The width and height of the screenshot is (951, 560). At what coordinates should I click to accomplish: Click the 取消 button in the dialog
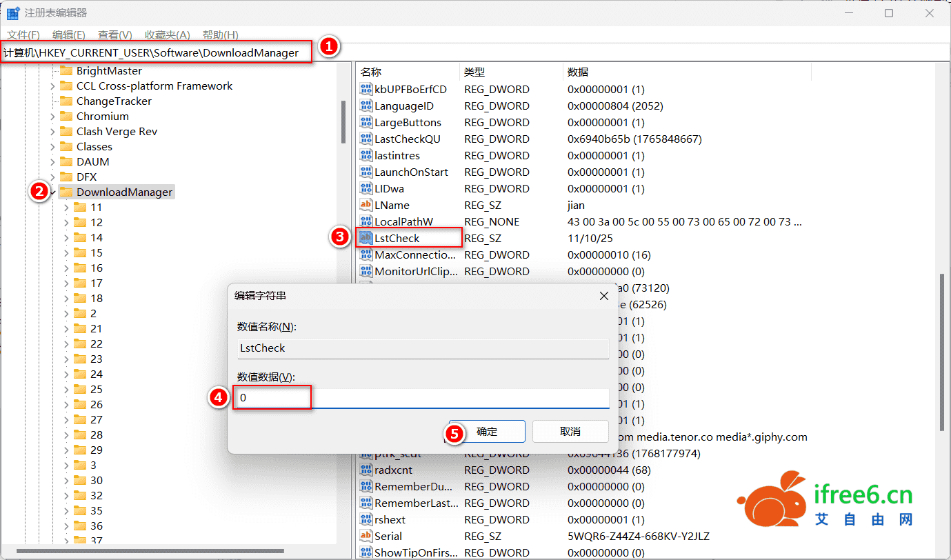[570, 432]
